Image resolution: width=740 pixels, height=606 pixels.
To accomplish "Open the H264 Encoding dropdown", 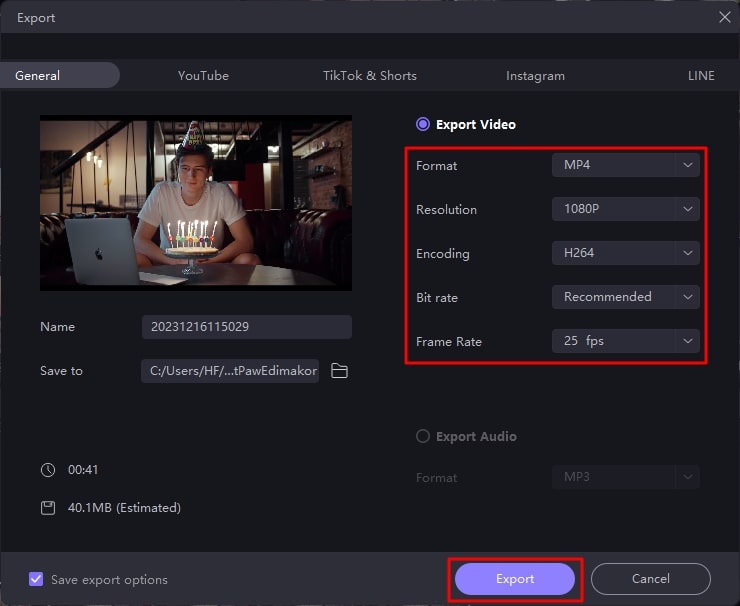I will point(626,253).
